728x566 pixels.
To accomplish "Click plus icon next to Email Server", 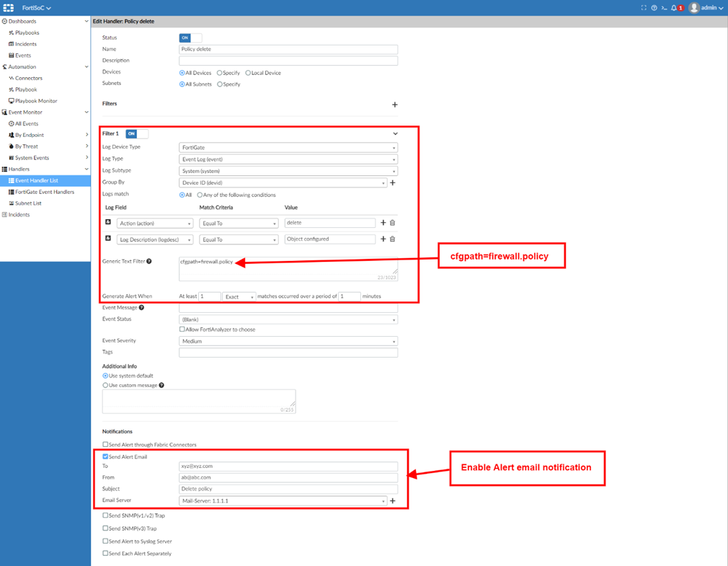I will tap(393, 500).
